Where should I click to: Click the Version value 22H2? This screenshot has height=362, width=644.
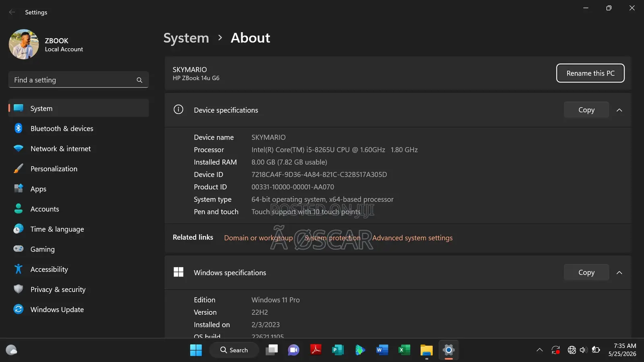point(260,313)
